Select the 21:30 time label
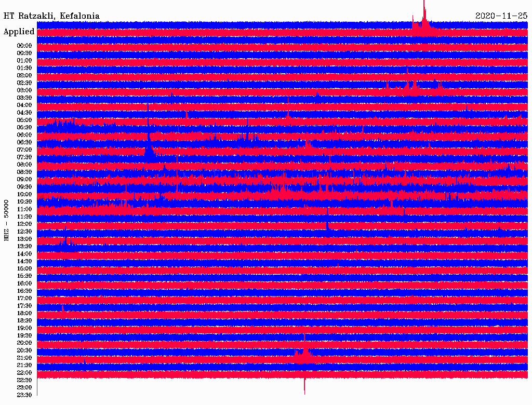The image size is (532, 405). click(24, 366)
